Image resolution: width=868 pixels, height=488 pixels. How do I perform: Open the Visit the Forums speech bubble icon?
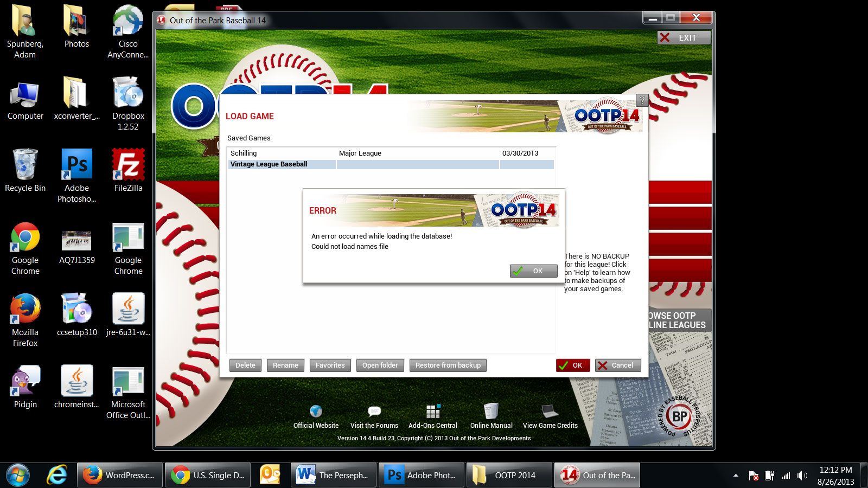click(x=374, y=412)
